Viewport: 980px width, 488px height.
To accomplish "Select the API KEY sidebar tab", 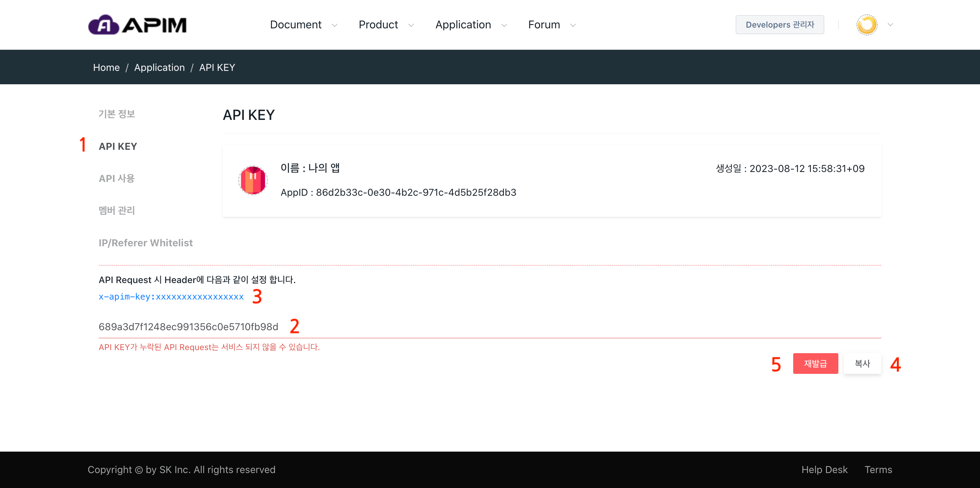I will (118, 146).
